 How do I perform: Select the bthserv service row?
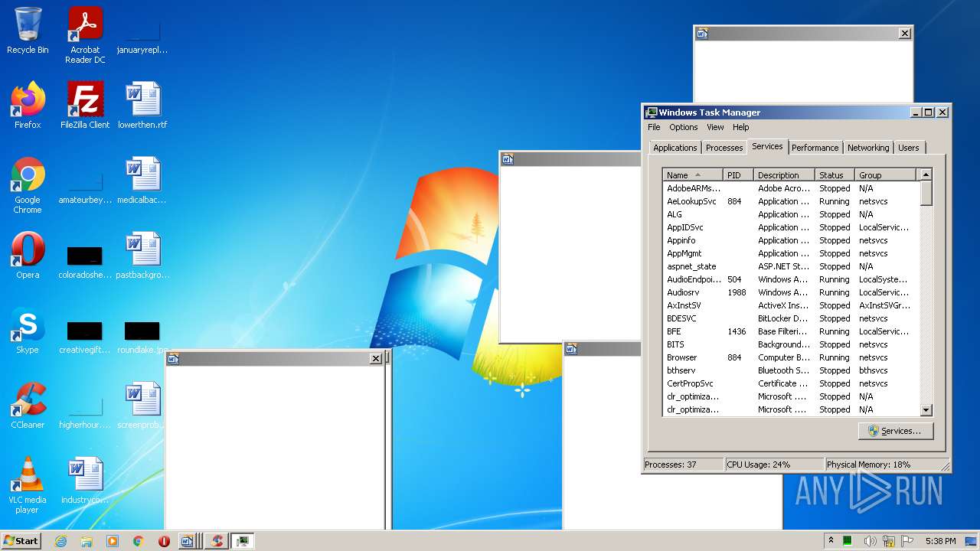click(791, 370)
